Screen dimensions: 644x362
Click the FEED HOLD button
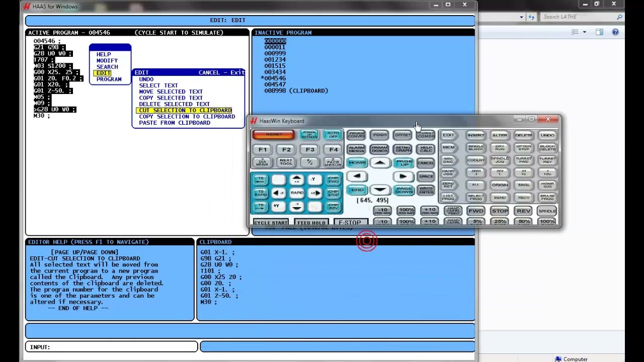[x=311, y=223]
